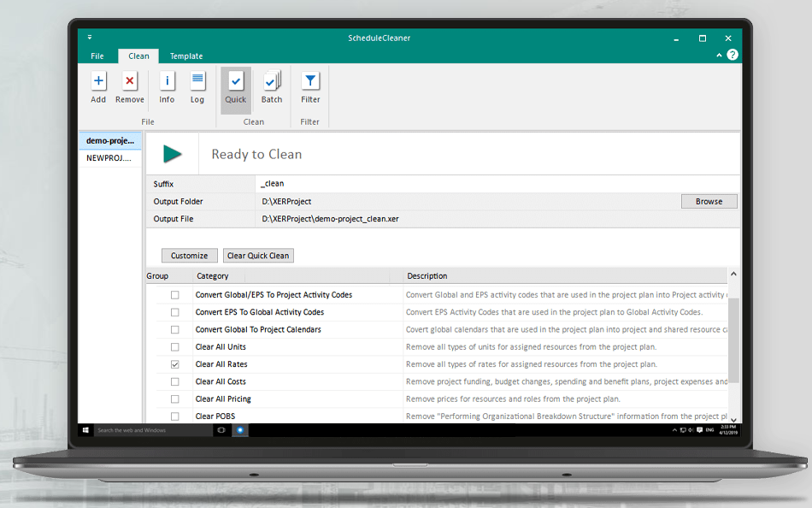This screenshot has height=508, width=812.
Task: Open the Log icon in ribbon
Action: point(197,81)
